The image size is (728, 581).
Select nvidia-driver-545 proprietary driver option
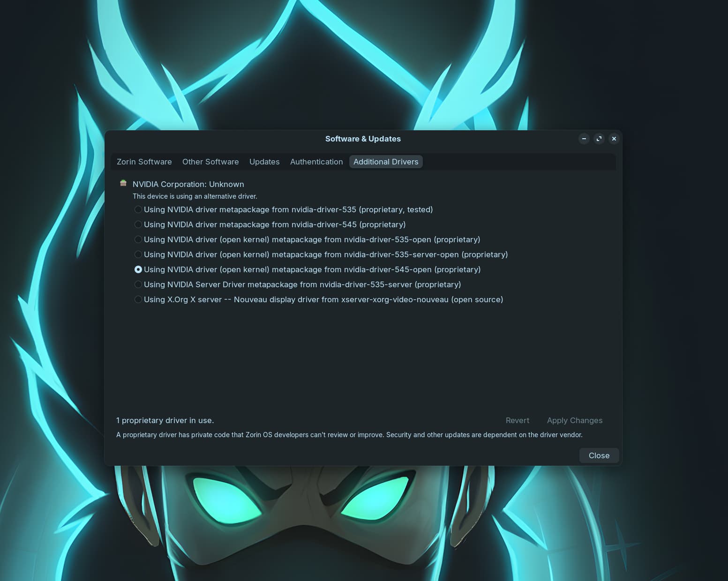(138, 224)
